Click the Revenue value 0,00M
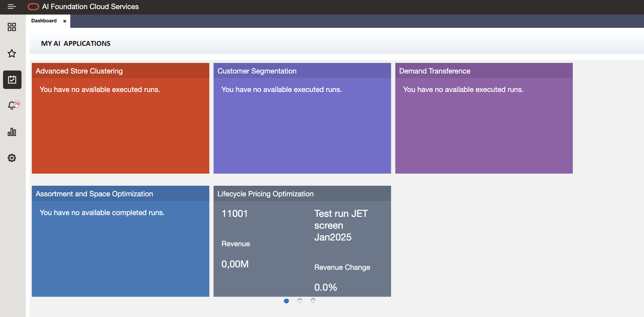This screenshot has height=317, width=644. point(235,264)
